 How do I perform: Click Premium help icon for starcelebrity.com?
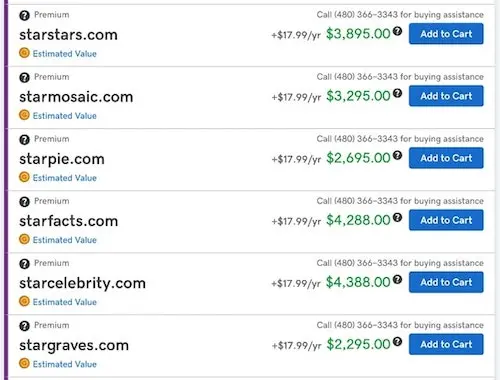coord(24,264)
